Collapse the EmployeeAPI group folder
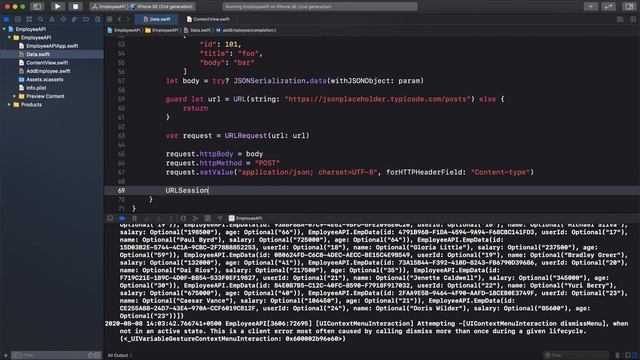 9,38
